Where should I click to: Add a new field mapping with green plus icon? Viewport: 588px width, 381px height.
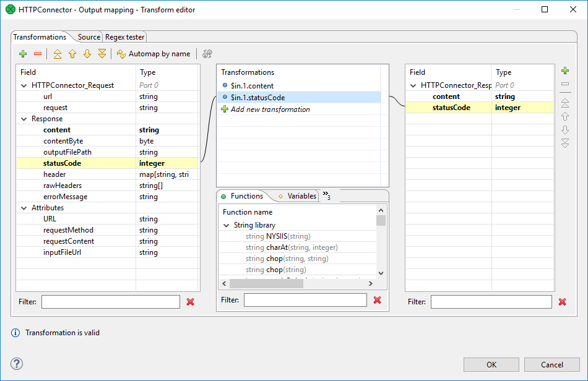(x=23, y=54)
